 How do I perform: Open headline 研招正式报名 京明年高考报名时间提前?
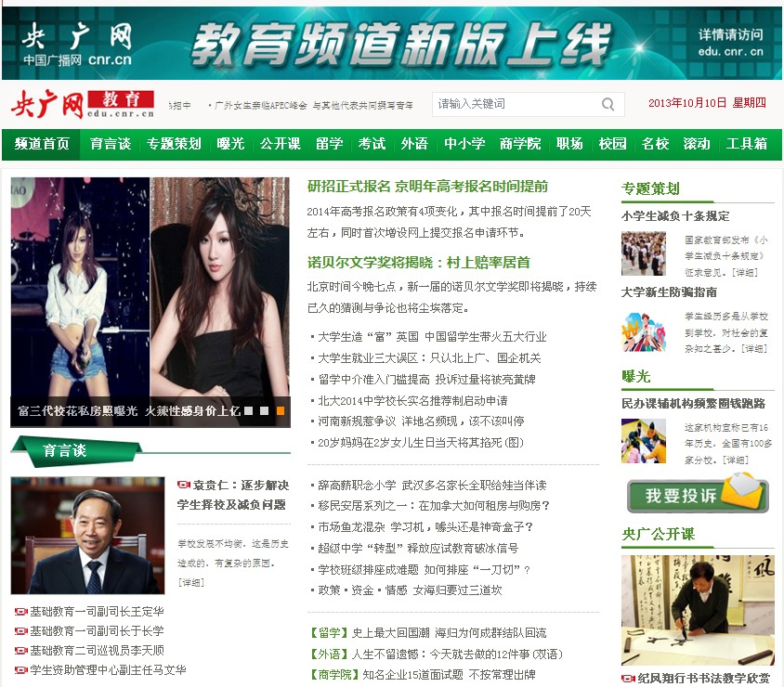tap(427, 187)
